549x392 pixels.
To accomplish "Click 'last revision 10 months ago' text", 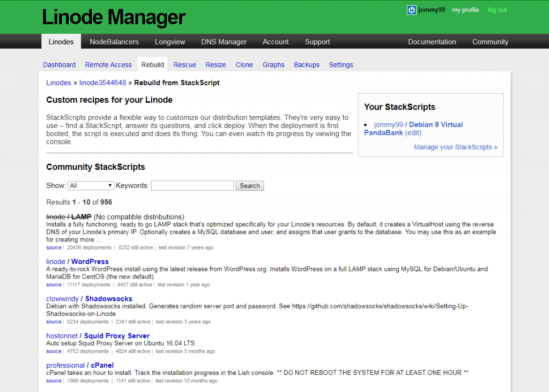I will [186, 381].
